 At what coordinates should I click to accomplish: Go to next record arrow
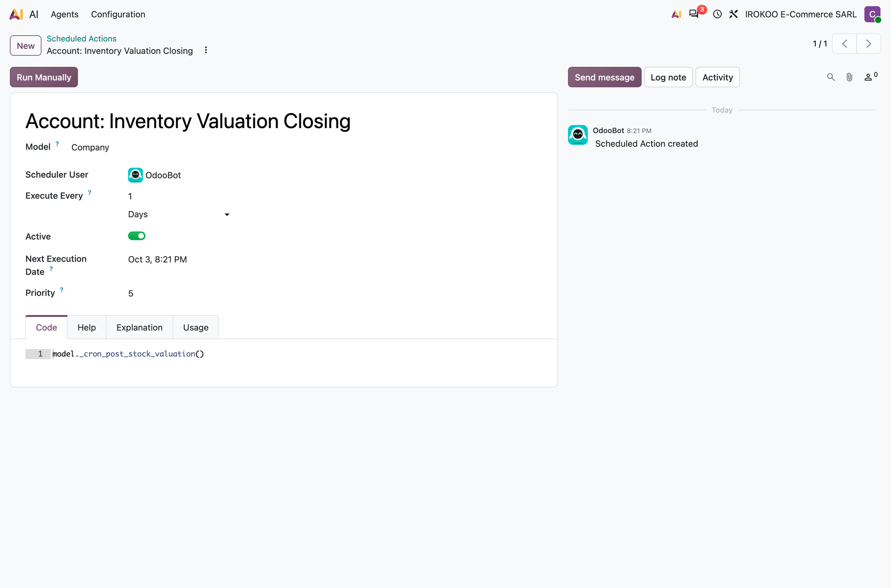point(869,44)
